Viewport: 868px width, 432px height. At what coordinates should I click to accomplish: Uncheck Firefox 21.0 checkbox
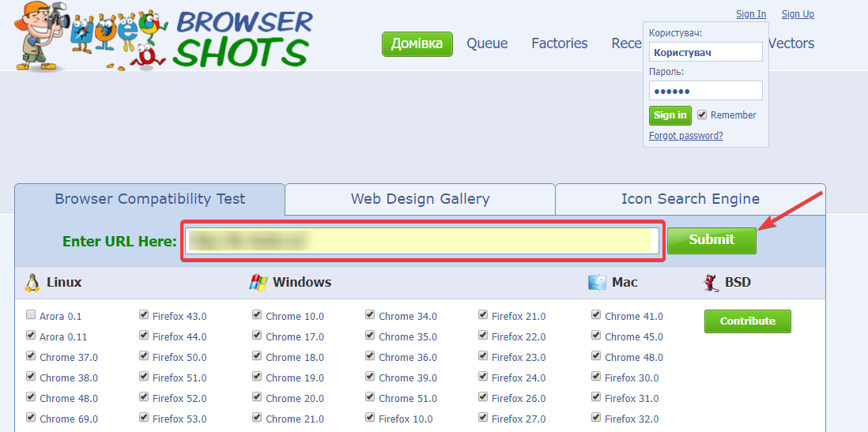point(483,315)
